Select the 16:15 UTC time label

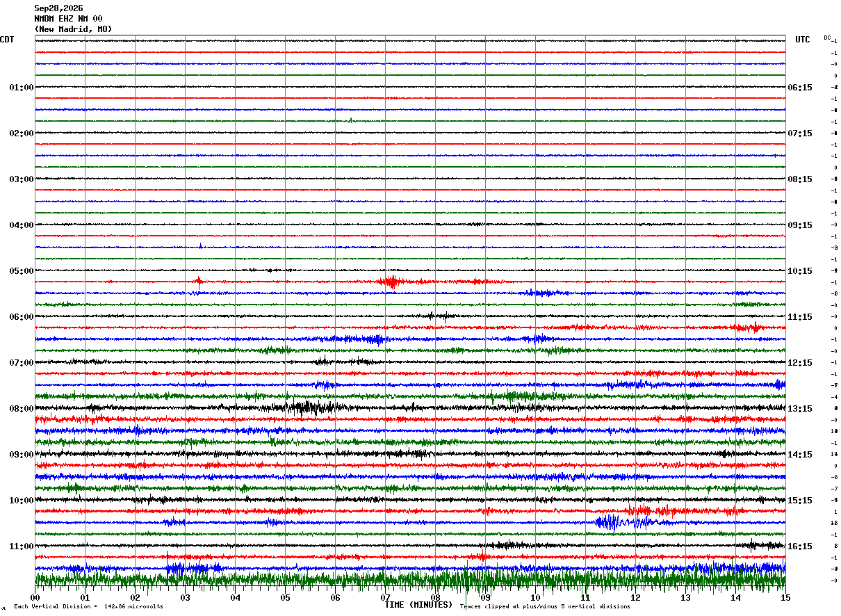click(800, 546)
